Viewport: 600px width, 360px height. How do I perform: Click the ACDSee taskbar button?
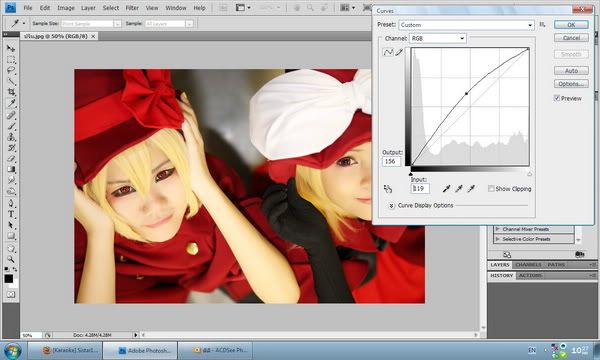click(x=215, y=350)
